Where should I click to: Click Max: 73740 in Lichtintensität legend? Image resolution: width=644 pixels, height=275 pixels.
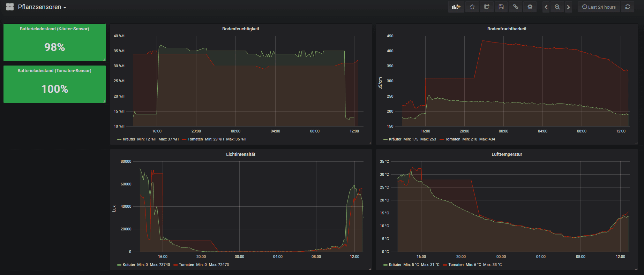click(160, 265)
